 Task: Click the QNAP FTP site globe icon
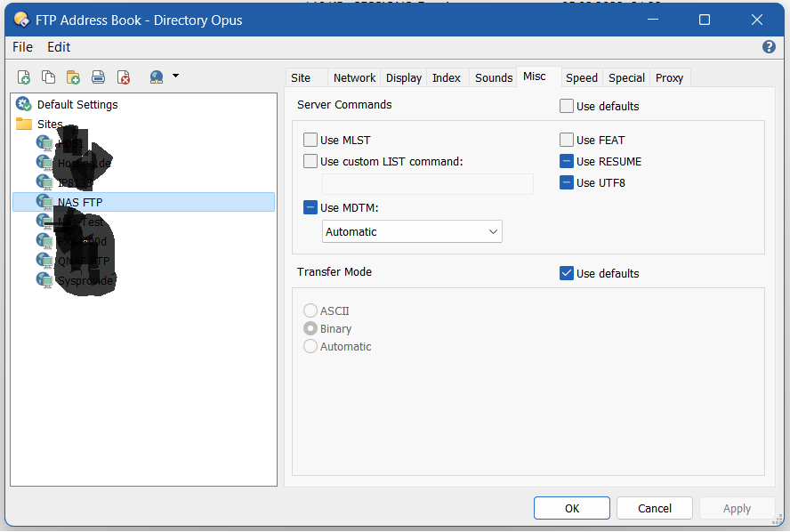tap(44, 261)
